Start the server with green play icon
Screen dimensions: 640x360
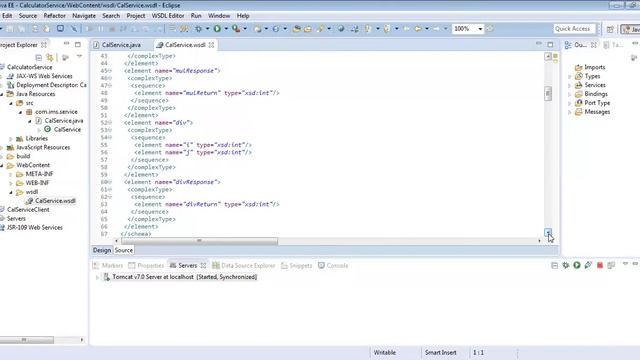577,265
